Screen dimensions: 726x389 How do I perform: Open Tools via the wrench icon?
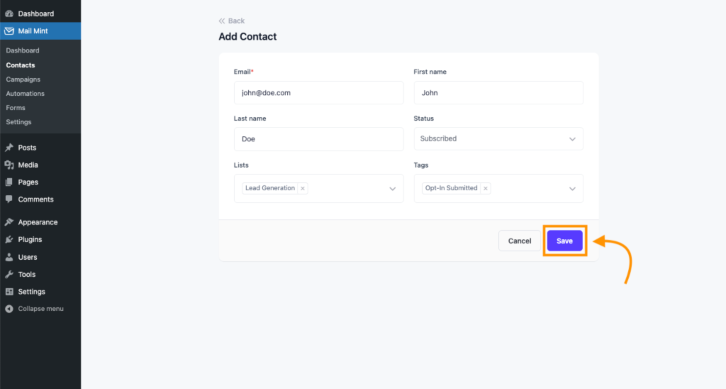9,274
